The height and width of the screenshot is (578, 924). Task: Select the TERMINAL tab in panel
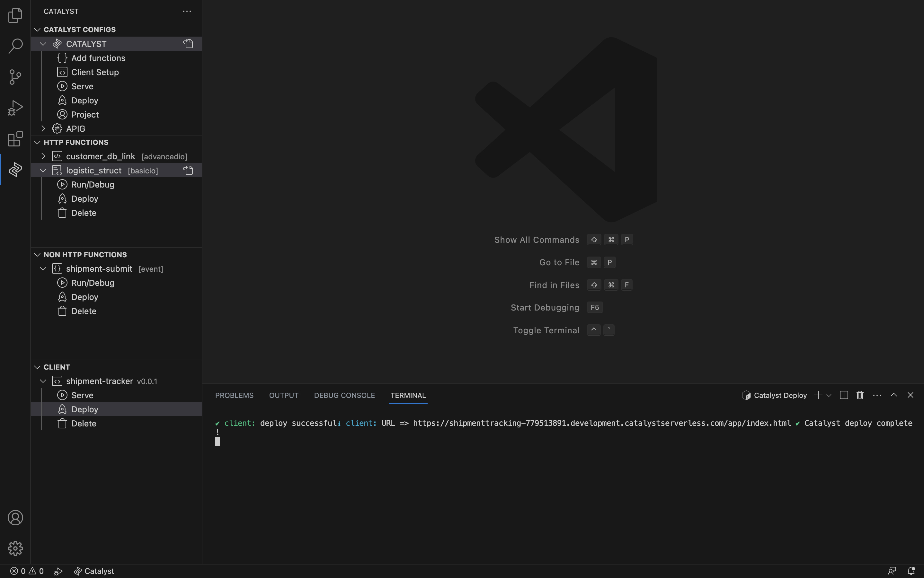click(407, 395)
